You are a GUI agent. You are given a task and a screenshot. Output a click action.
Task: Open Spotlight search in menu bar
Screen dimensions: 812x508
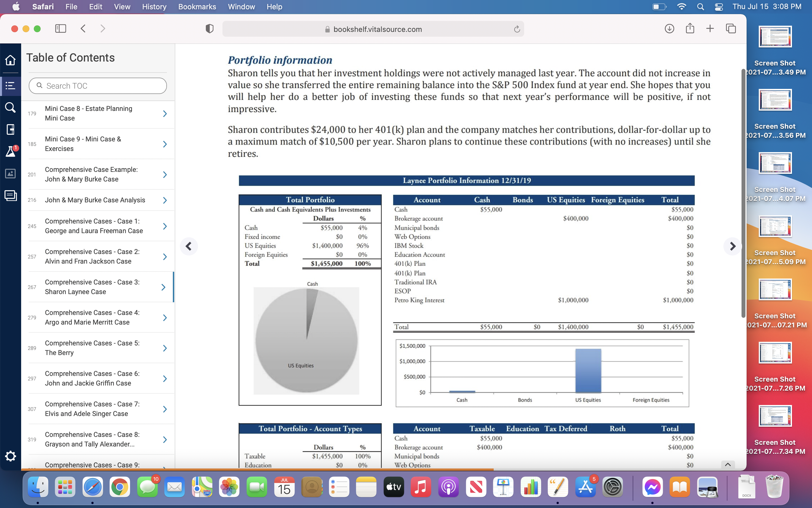coord(700,7)
